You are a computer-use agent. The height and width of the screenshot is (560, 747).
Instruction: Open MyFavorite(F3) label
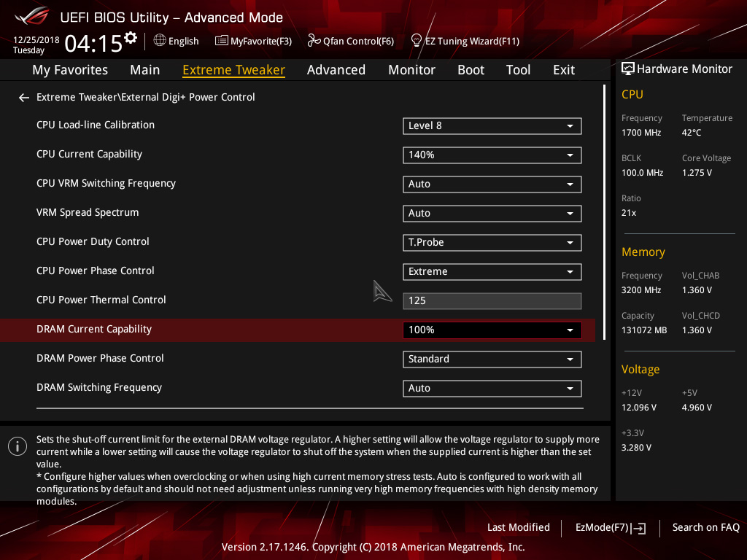point(261,42)
